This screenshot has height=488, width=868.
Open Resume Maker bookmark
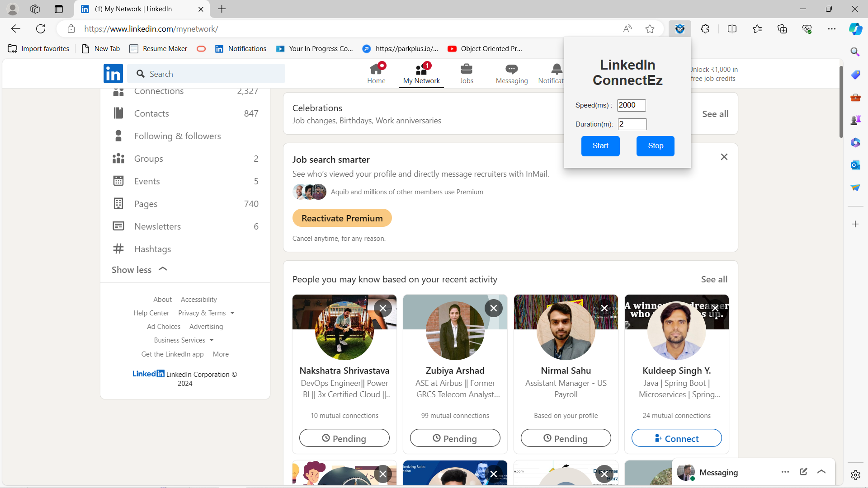pos(159,49)
